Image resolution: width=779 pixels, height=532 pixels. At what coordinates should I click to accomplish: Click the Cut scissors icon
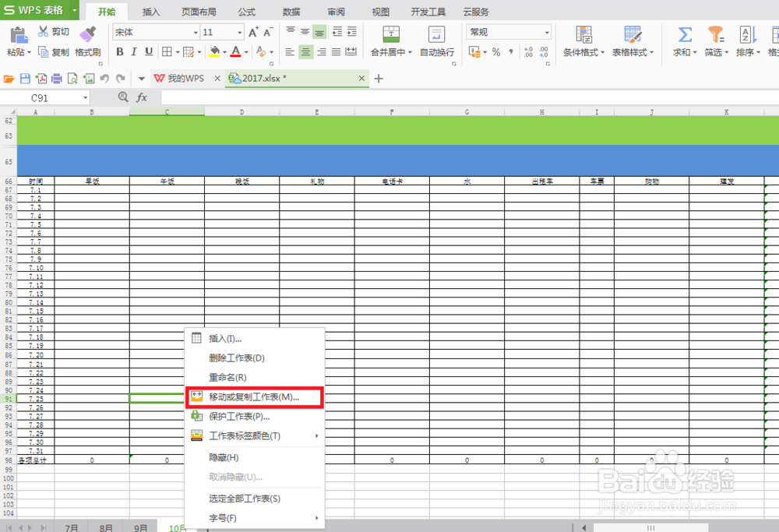[x=43, y=31]
